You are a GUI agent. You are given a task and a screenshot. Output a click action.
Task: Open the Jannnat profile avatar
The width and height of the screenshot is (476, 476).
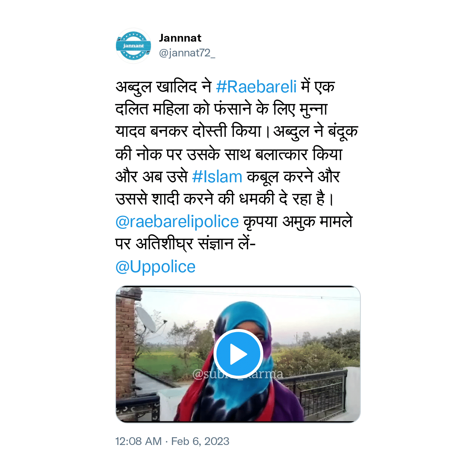[133, 46]
